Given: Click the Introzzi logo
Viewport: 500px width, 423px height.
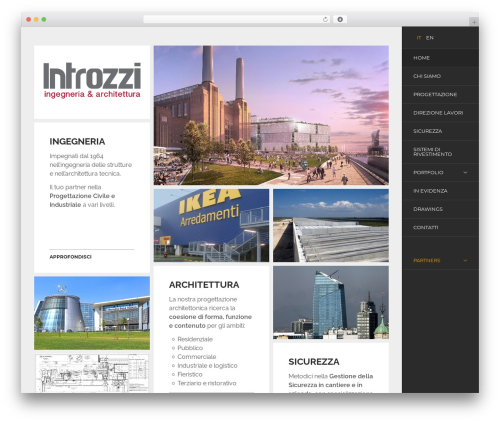Looking at the screenshot, I should (x=92, y=80).
